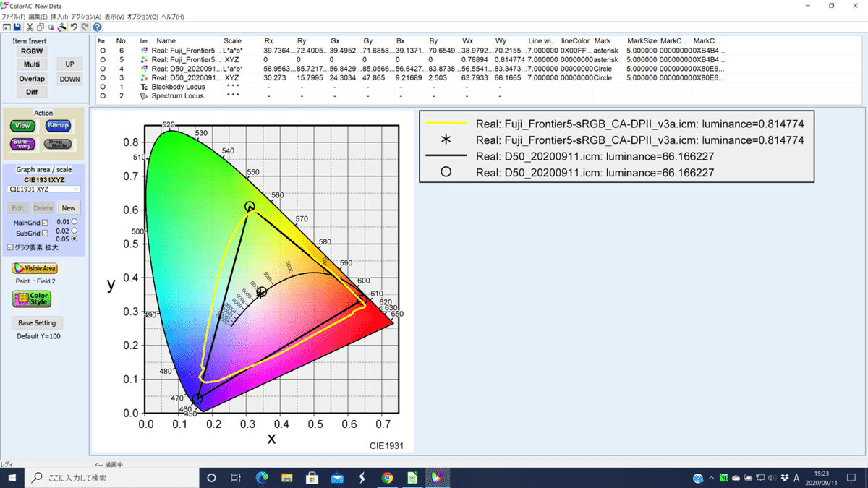Toggle plot circle for row No 5
The height and width of the screenshot is (488, 868).
(103, 60)
